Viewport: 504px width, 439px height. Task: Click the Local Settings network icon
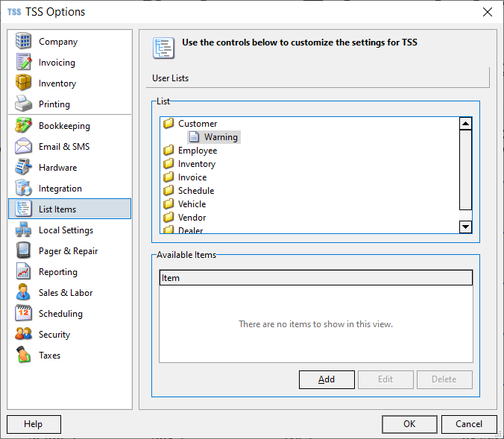tap(23, 230)
